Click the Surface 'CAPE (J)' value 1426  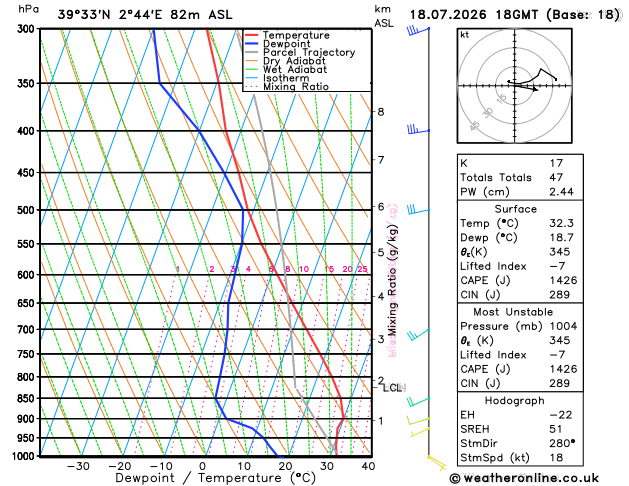(x=563, y=280)
